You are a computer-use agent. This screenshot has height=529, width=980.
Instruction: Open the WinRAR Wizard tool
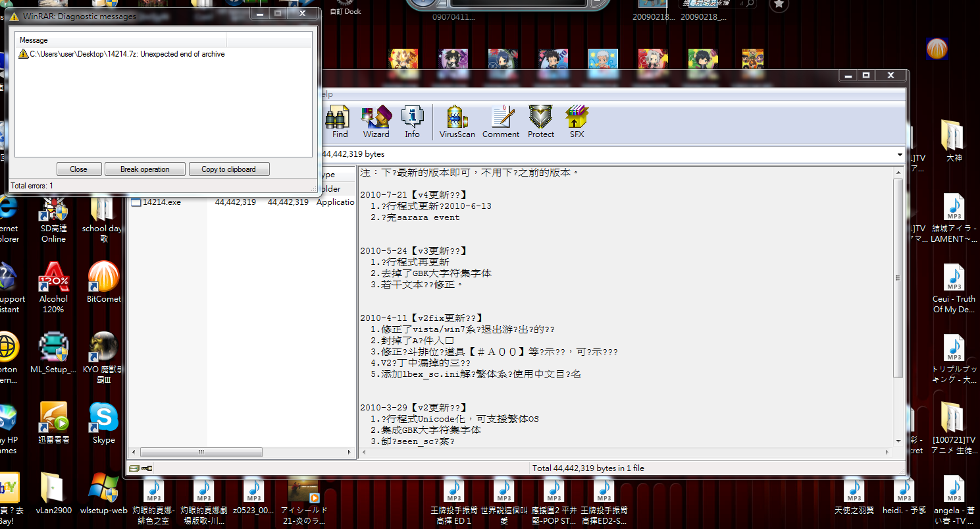pyautogui.click(x=376, y=122)
